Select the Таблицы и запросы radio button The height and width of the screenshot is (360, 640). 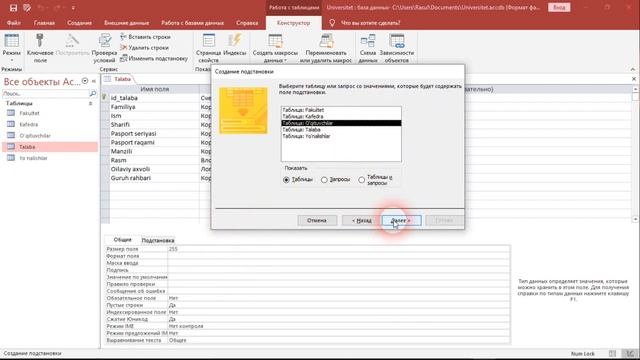(x=362, y=180)
